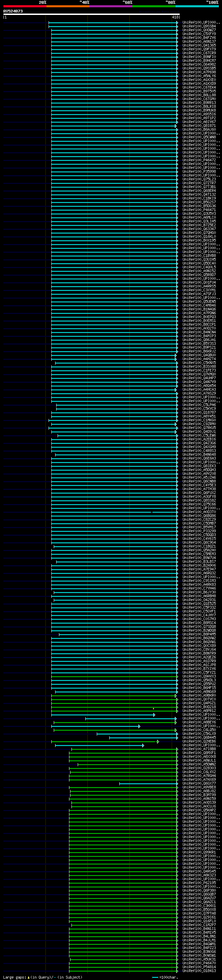Select hit label UniRef100_O42931

pos(199,600)
